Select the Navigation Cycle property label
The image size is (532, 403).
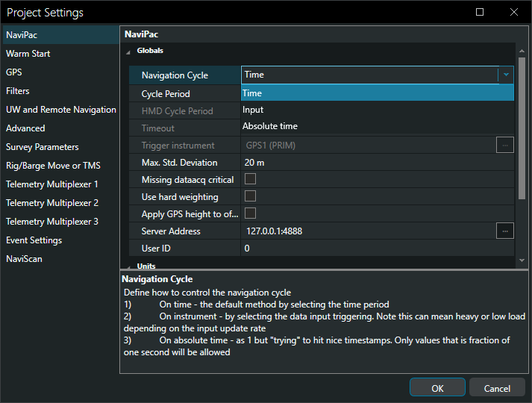click(x=185, y=75)
